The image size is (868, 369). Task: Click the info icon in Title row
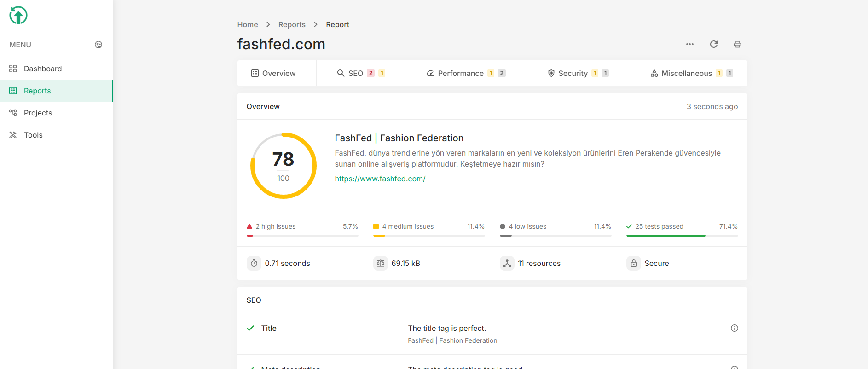point(735,328)
